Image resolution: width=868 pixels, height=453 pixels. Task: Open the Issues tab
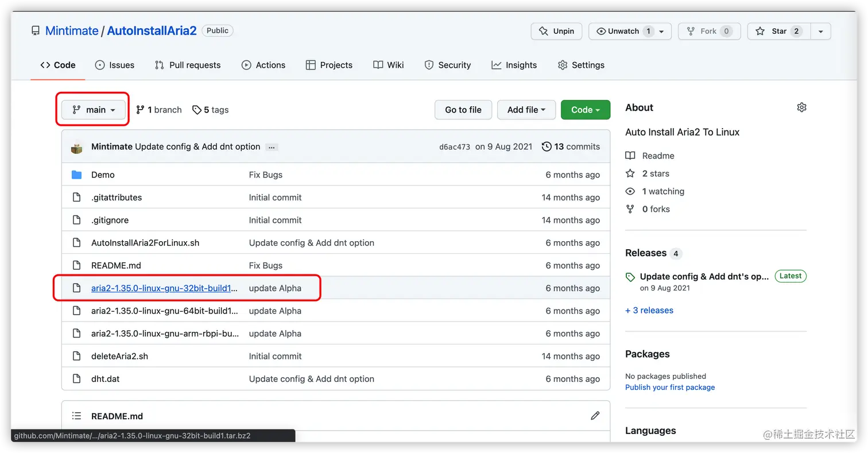(x=115, y=65)
